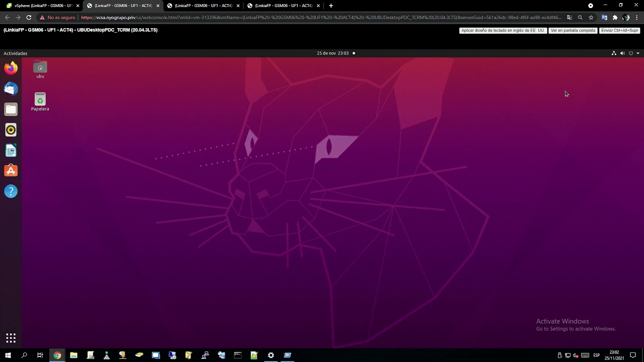The image size is (644, 362).
Task: Open the Files manager in the dock
Action: [11, 109]
